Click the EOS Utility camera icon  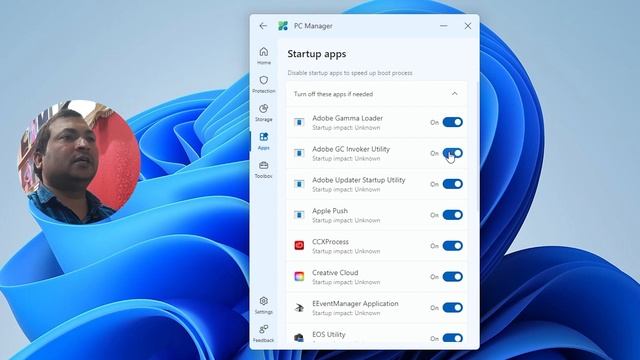[x=299, y=338]
